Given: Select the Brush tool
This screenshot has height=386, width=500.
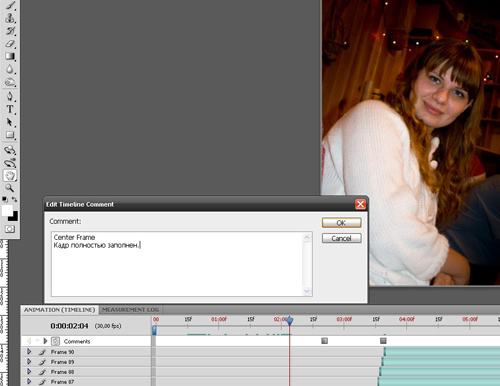Looking at the screenshot, I should click(10, 5).
